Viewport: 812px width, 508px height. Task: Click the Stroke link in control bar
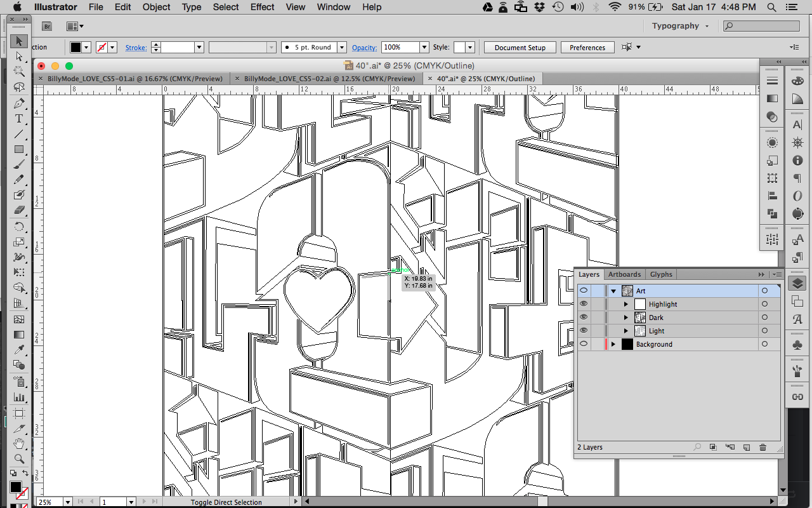pyautogui.click(x=136, y=48)
